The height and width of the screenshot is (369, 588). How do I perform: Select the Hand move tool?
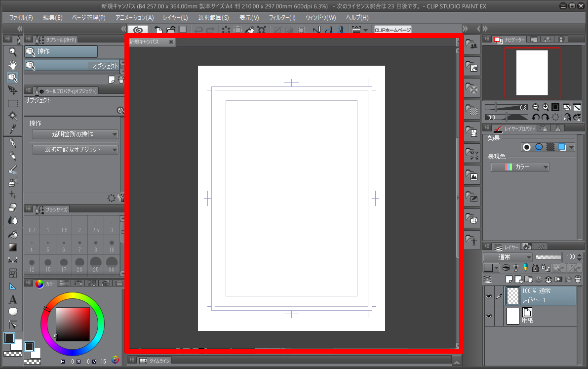click(13, 65)
